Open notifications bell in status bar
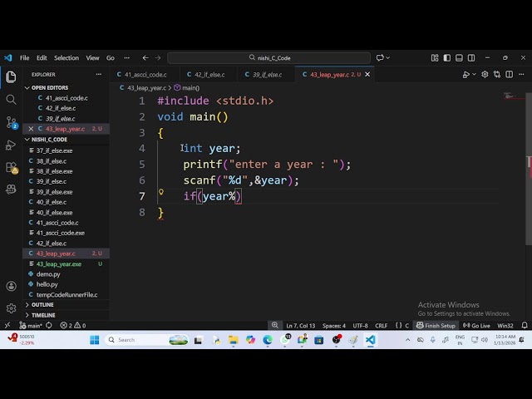Image resolution: width=532 pixels, height=399 pixels. (525, 325)
